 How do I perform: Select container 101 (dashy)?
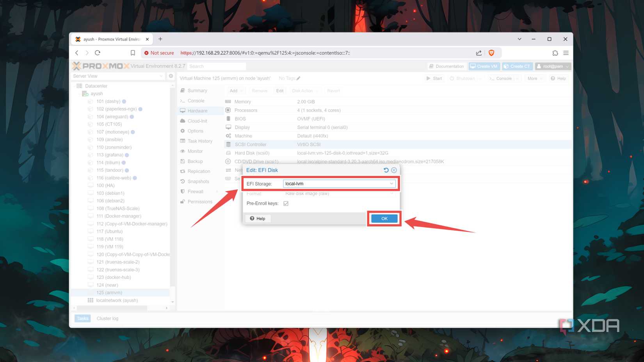pos(108,101)
